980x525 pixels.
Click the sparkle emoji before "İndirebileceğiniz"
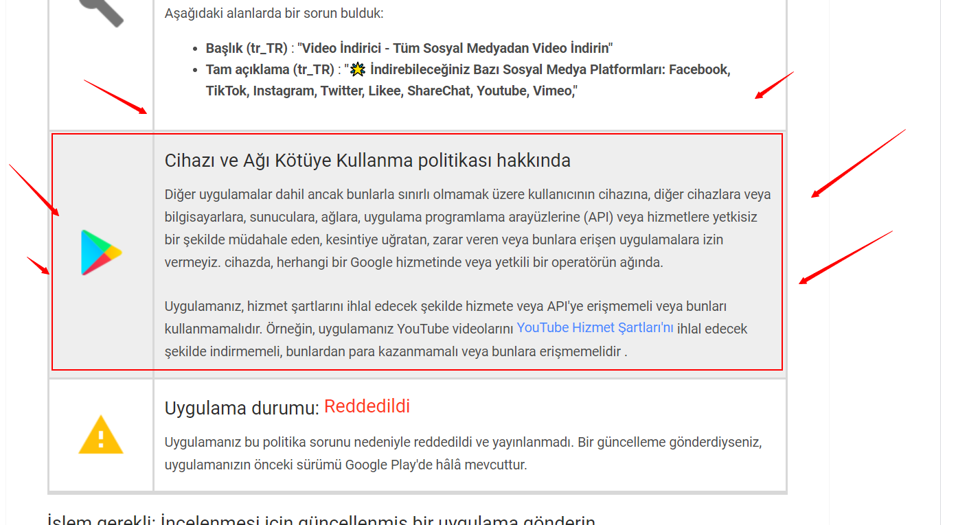click(x=358, y=69)
